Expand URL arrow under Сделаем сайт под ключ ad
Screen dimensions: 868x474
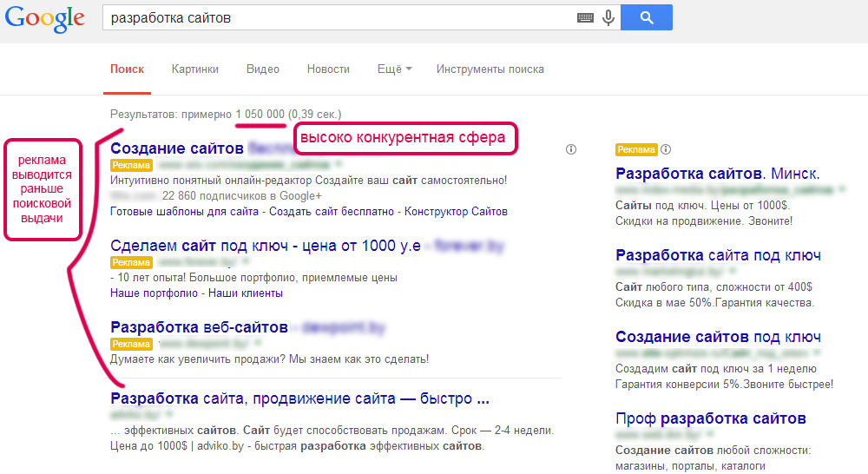click(x=246, y=261)
